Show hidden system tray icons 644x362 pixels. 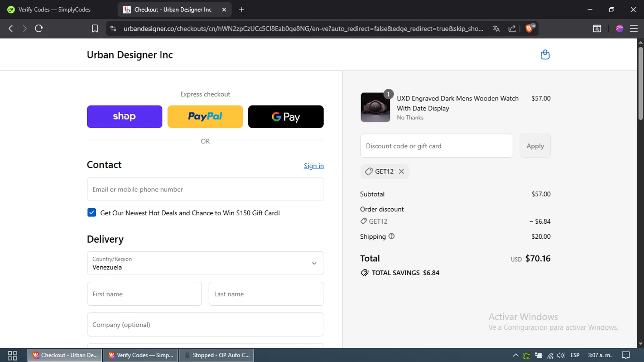click(516, 355)
